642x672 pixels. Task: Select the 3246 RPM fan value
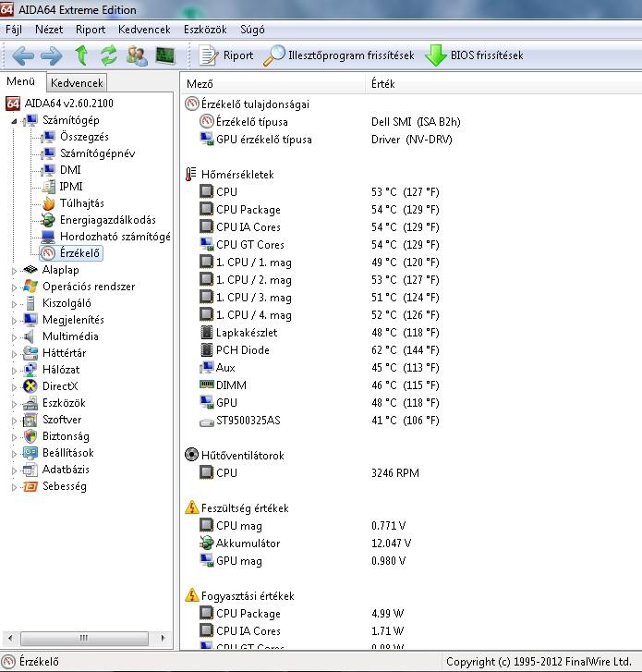[394, 473]
